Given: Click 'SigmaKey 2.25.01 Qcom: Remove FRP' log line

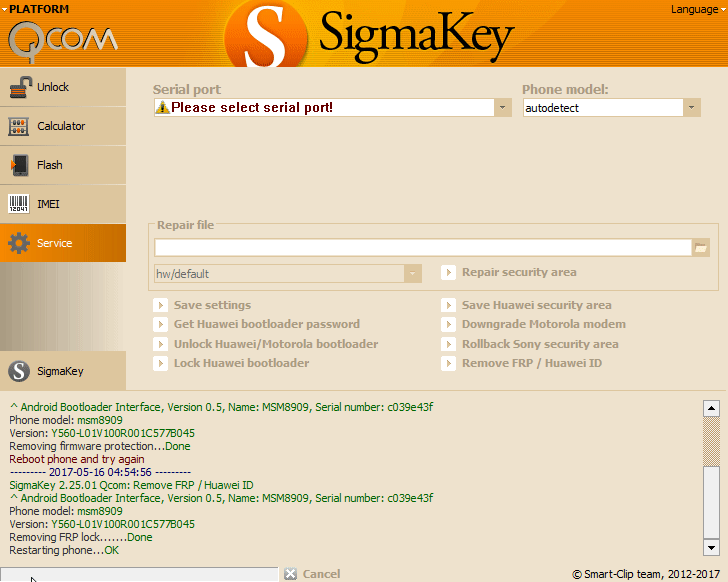Looking at the screenshot, I should click(131, 485).
